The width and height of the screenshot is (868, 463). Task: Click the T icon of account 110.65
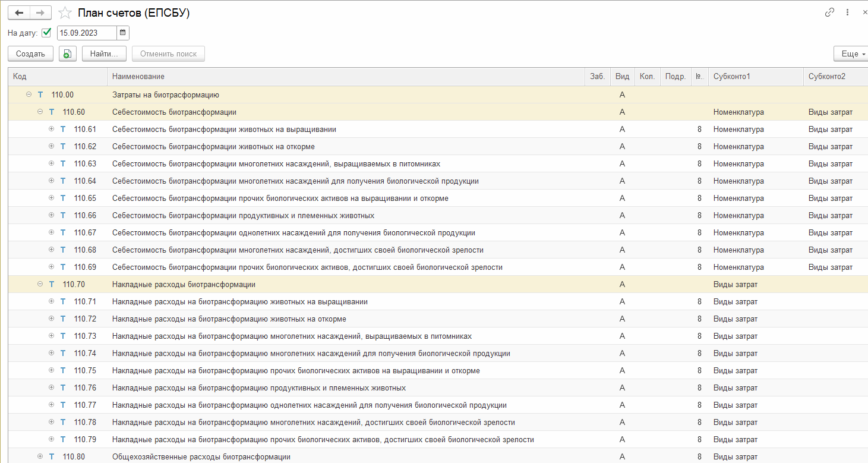coord(63,198)
